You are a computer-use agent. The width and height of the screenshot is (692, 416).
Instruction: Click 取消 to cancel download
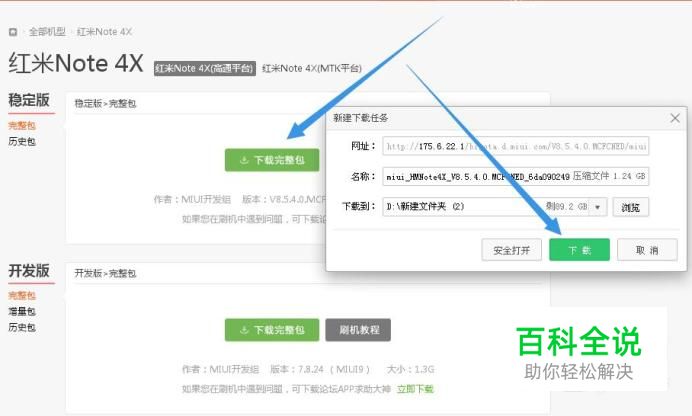[x=647, y=250]
